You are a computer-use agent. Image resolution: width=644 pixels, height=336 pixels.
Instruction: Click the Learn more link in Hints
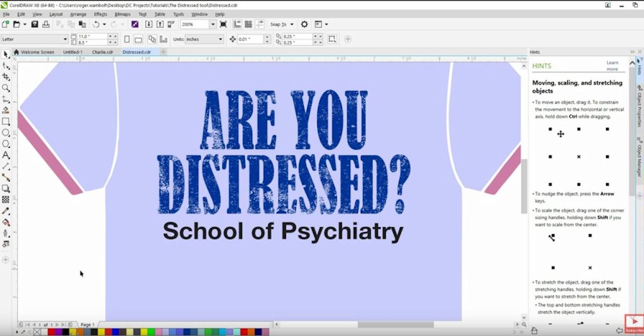pos(612,66)
